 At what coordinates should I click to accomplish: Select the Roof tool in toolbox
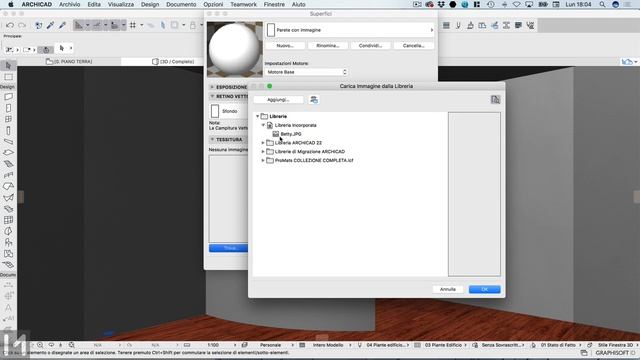click(x=8, y=186)
